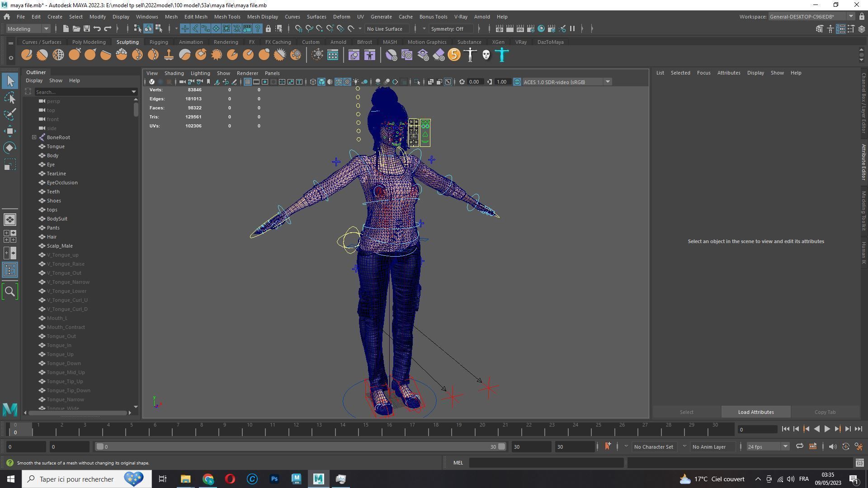Toggle the viewport grid display icon
This screenshot has width=868, height=488.
pyautogui.click(x=248, y=82)
